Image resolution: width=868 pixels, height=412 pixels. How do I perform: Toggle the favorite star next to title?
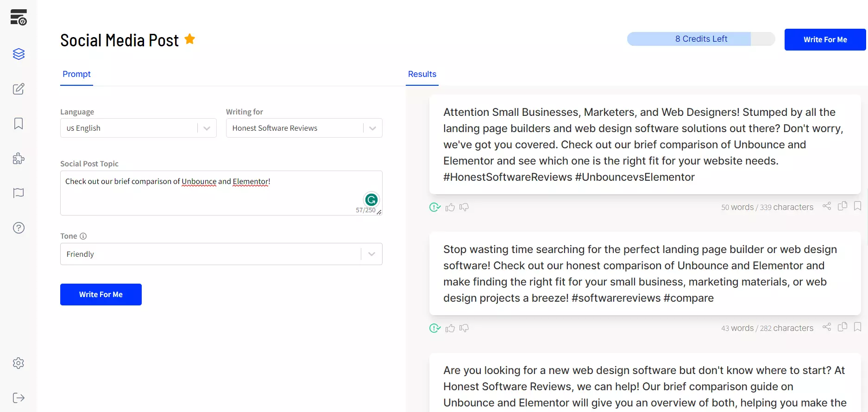190,39
